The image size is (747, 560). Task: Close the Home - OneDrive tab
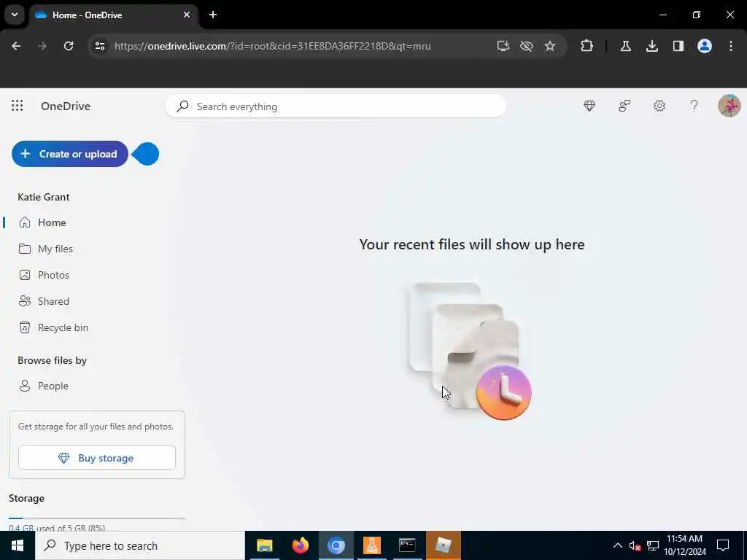coord(187,15)
